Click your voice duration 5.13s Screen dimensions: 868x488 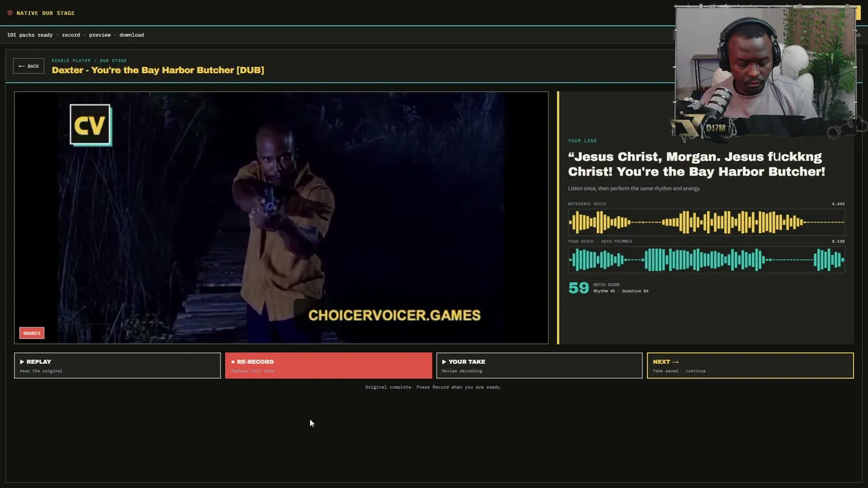(x=838, y=241)
